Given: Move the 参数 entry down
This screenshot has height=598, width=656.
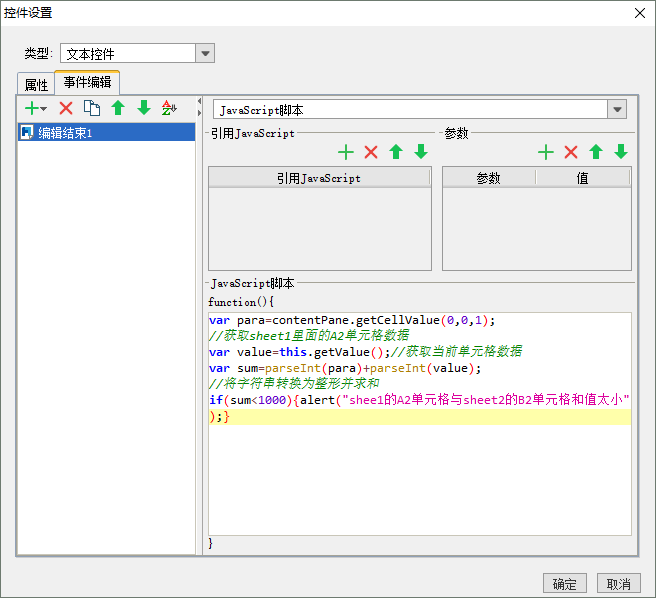Looking at the screenshot, I should (621, 152).
